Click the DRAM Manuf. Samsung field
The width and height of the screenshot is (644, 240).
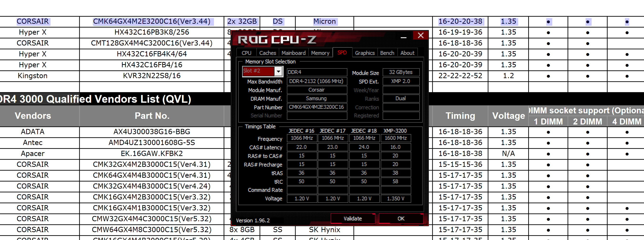click(317, 98)
